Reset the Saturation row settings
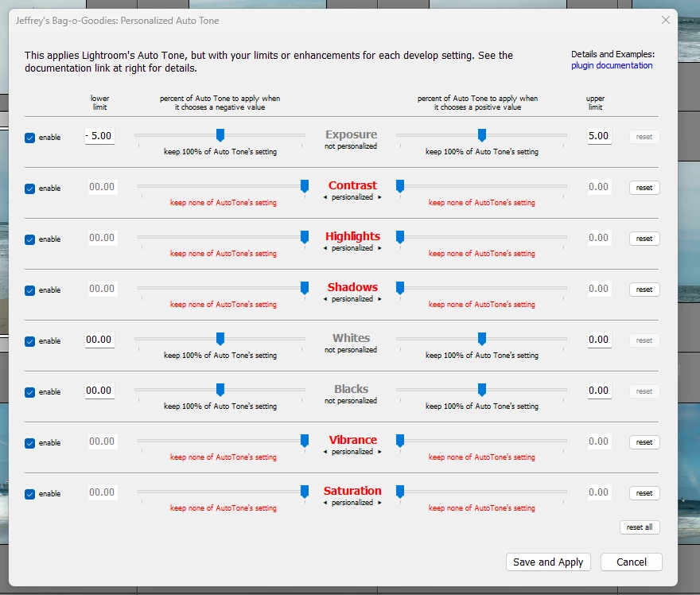700x595 pixels. [644, 492]
